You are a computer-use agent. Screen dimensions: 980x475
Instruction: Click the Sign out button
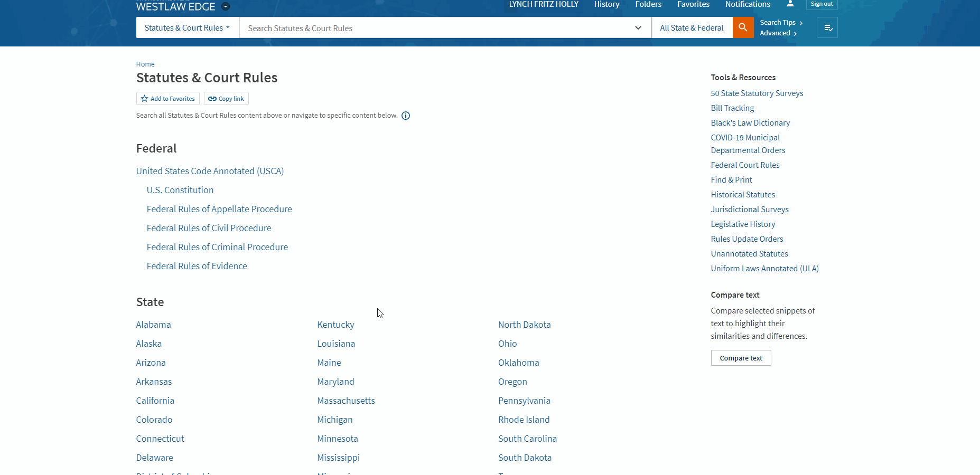click(x=822, y=4)
